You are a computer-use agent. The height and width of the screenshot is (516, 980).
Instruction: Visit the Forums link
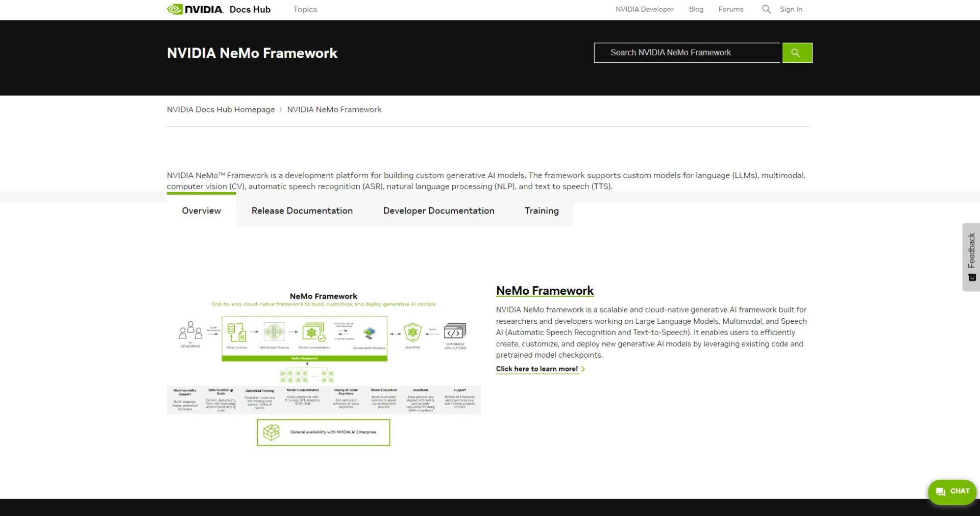coord(730,9)
